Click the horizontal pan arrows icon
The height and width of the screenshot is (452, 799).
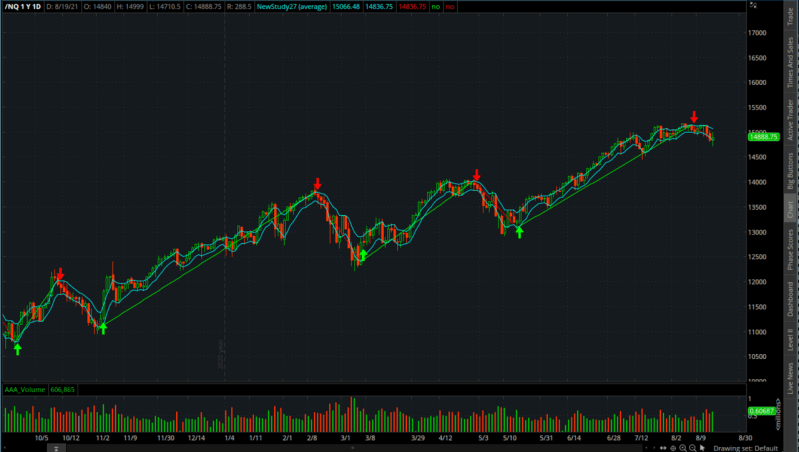(663, 448)
